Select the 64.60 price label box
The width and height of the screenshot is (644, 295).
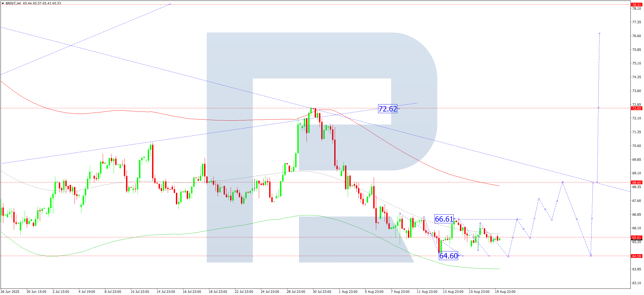click(448, 256)
